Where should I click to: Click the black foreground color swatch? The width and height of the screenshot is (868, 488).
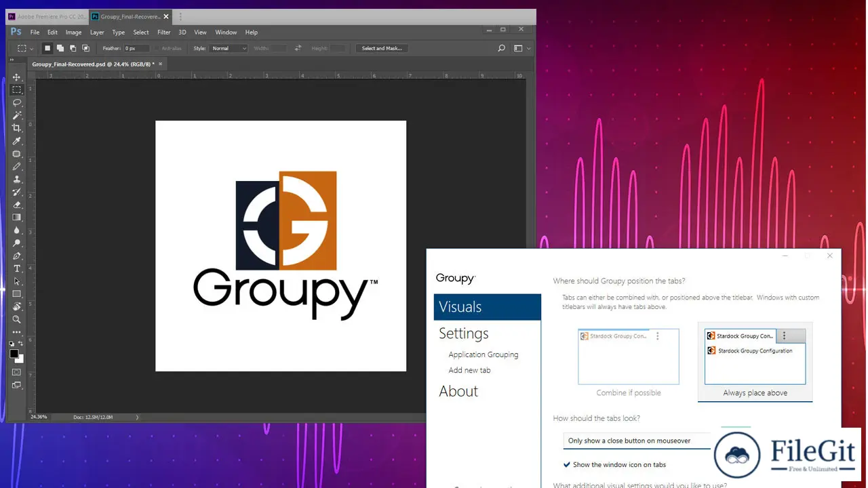[14, 353]
